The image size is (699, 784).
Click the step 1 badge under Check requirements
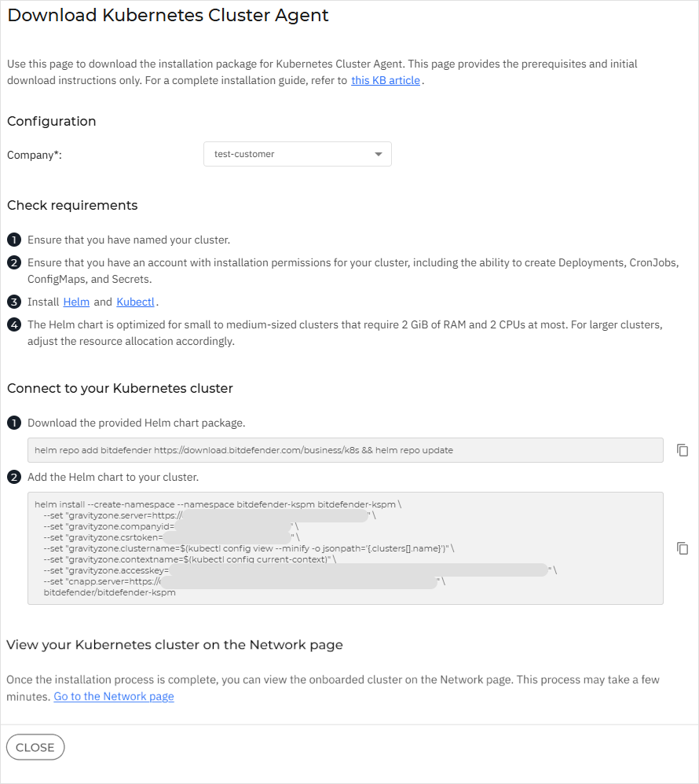13,240
